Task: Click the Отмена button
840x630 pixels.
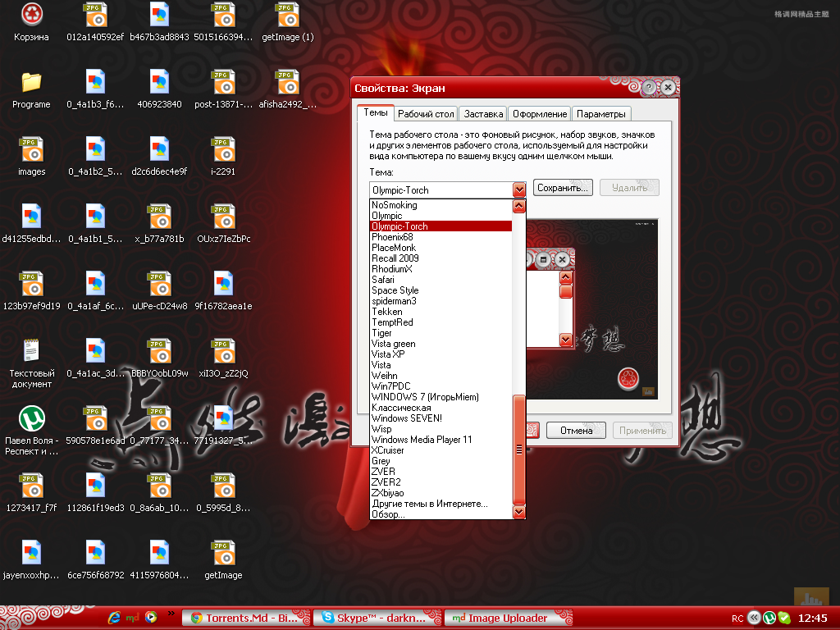Action: pyautogui.click(x=576, y=431)
